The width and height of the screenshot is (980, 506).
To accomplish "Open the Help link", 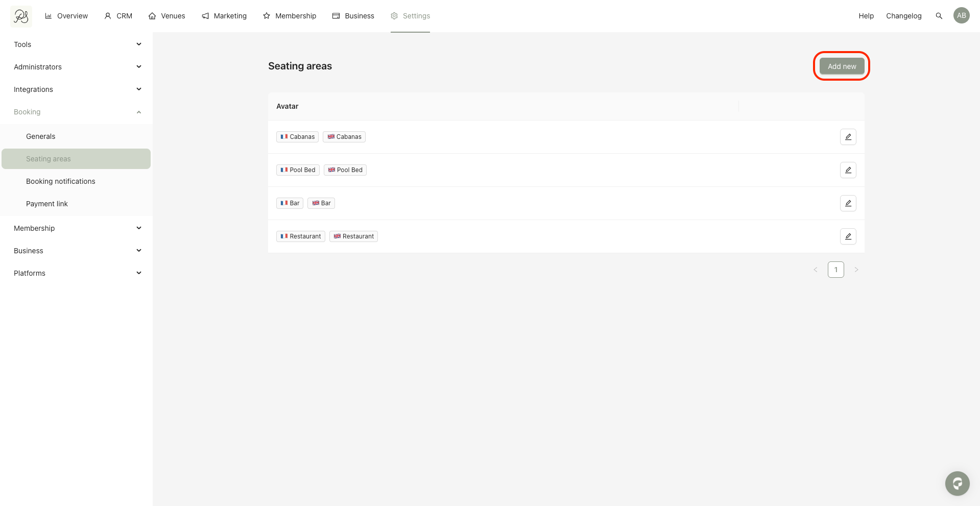I will 866,16.
